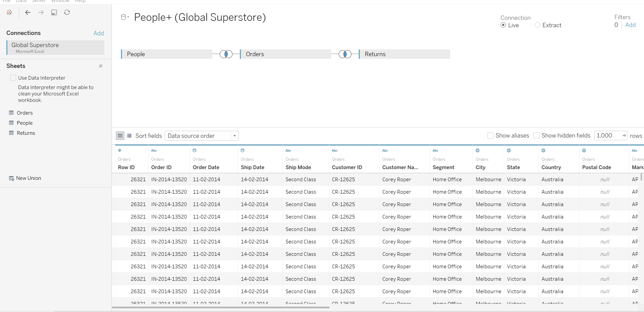Click the Postal Code column header
This screenshot has width=644, height=312.
click(x=597, y=167)
